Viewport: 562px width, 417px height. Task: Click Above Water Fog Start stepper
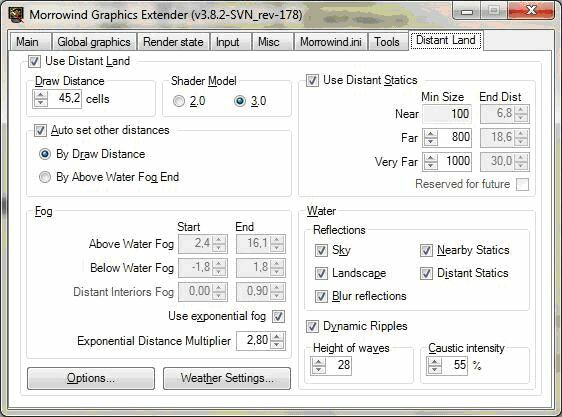point(219,244)
